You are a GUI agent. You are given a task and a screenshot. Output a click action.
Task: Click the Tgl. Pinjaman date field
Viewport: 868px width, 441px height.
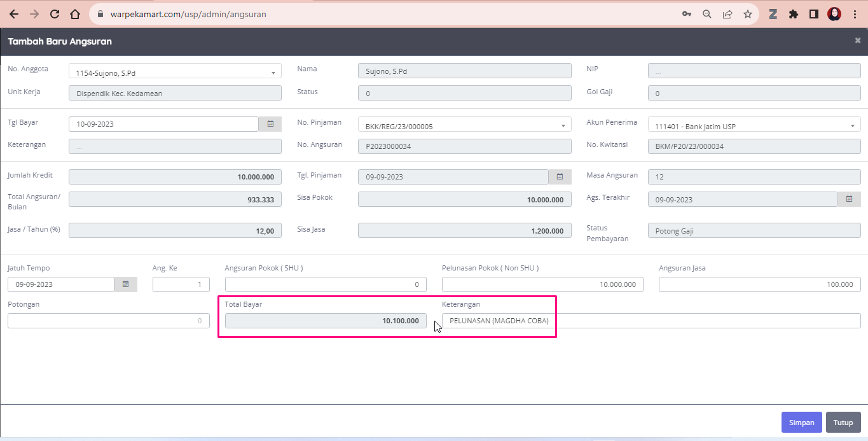click(x=453, y=177)
